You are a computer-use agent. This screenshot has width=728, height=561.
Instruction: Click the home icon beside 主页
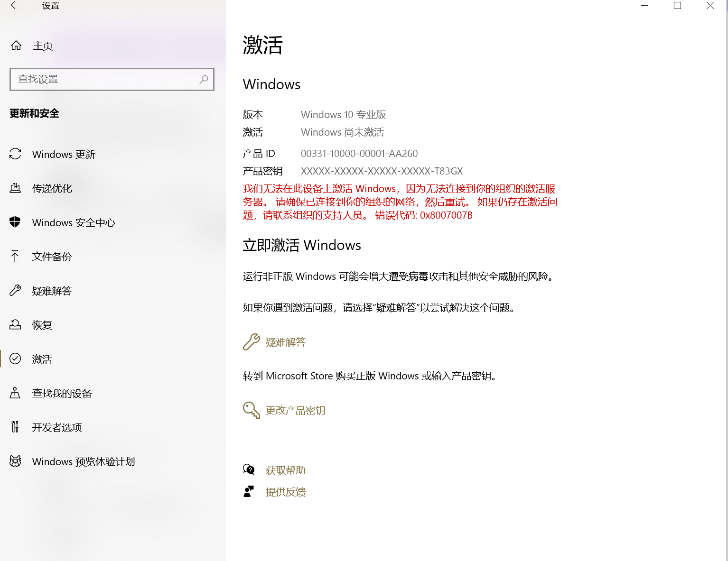point(16,46)
